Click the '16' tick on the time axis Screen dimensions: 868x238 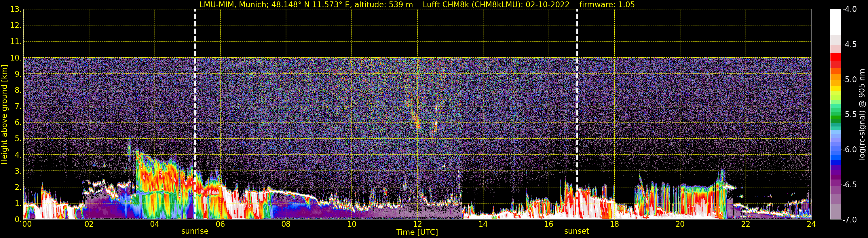coord(549,224)
